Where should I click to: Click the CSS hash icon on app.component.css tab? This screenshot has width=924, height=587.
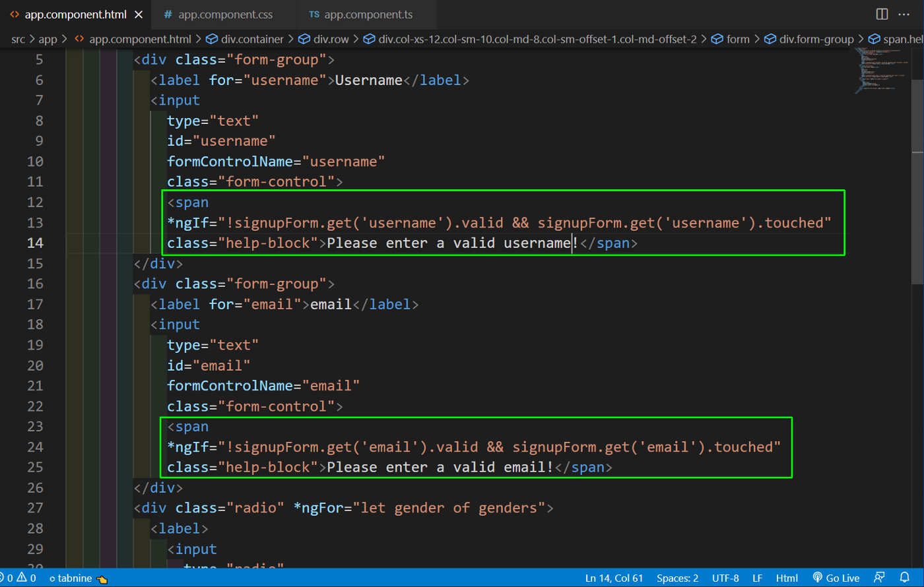[x=168, y=15]
